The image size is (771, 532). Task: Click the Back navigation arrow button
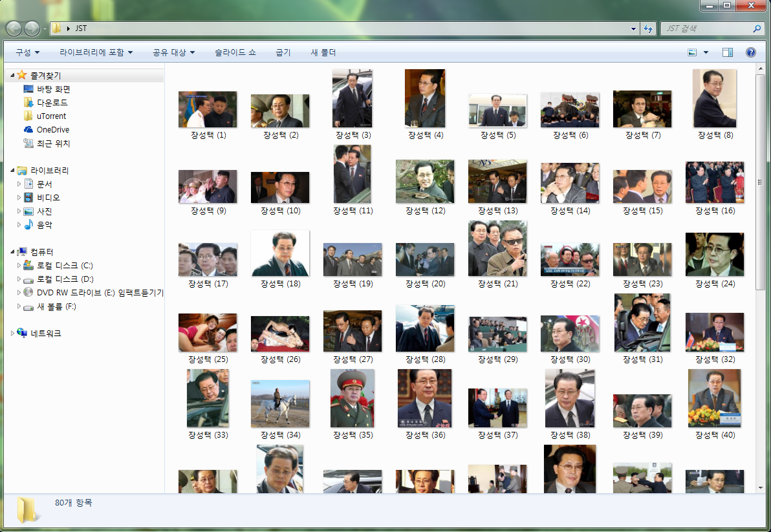(14, 28)
